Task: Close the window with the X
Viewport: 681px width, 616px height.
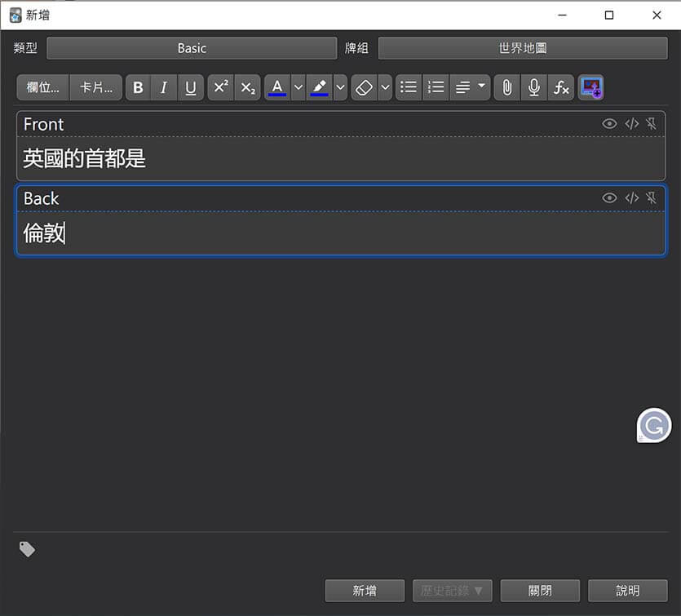Action: point(657,16)
